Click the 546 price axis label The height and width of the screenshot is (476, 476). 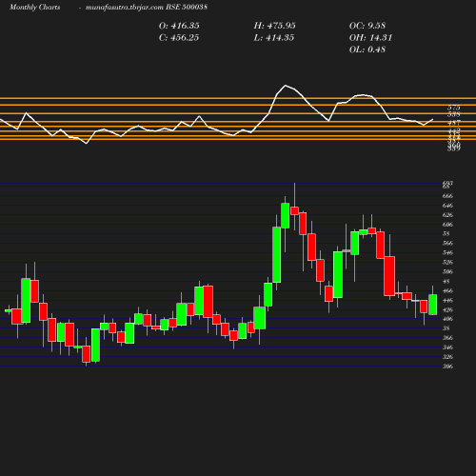(447, 253)
